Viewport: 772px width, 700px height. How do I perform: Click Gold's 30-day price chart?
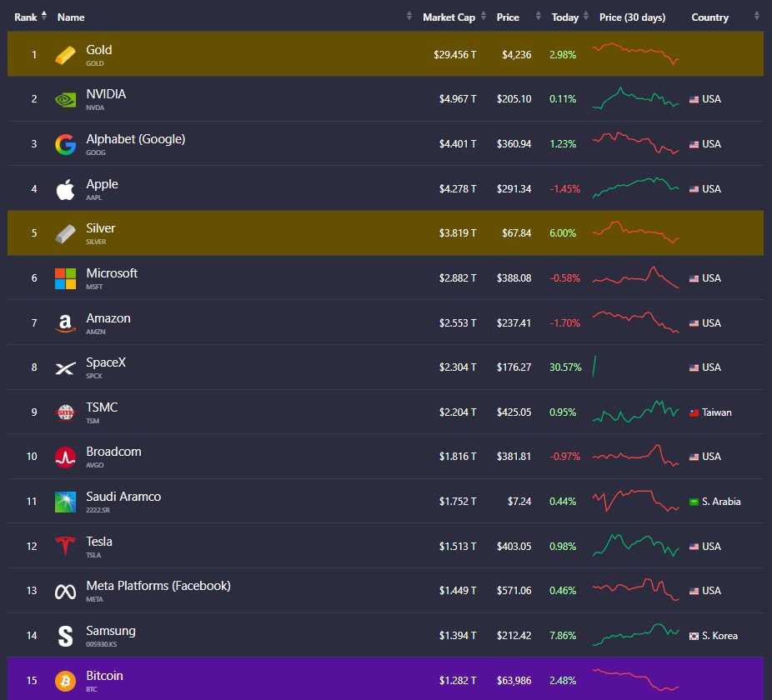pyautogui.click(x=635, y=53)
